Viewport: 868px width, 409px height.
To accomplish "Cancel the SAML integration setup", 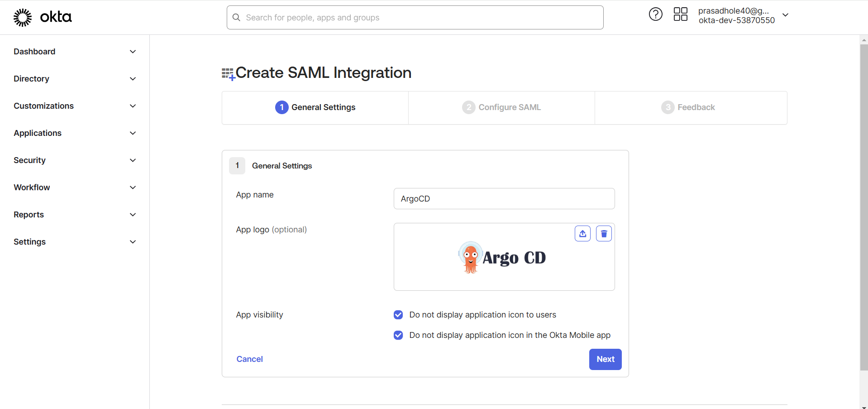I will (x=249, y=359).
